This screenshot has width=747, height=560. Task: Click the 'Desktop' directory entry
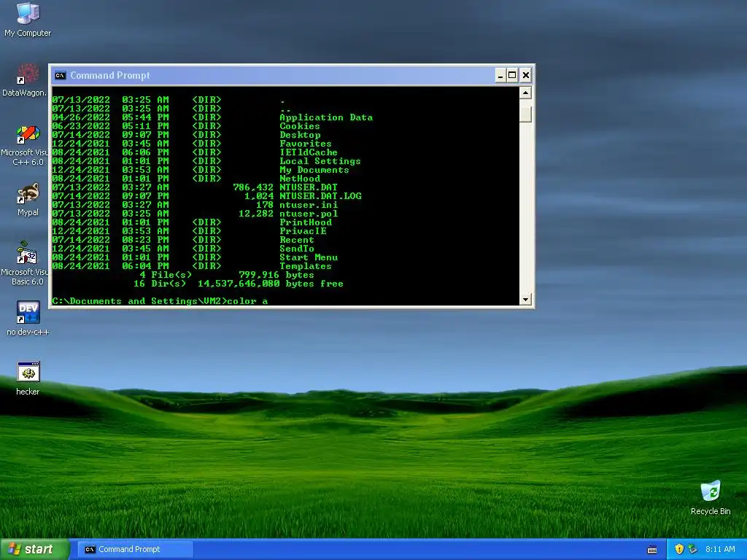pyautogui.click(x=300, y=135)
